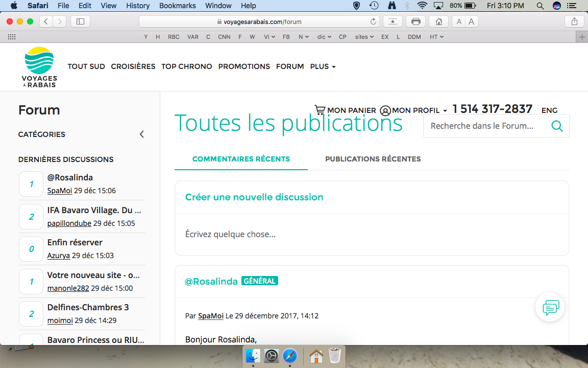Open Votre nouveau site discussion

pyautogui.click(x=93, y=275)
